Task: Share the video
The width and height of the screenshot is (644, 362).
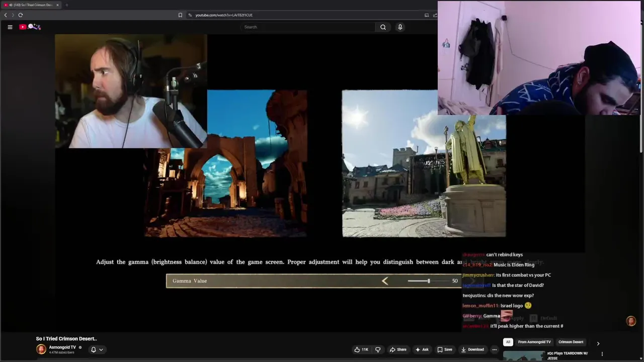Action: 398,349
